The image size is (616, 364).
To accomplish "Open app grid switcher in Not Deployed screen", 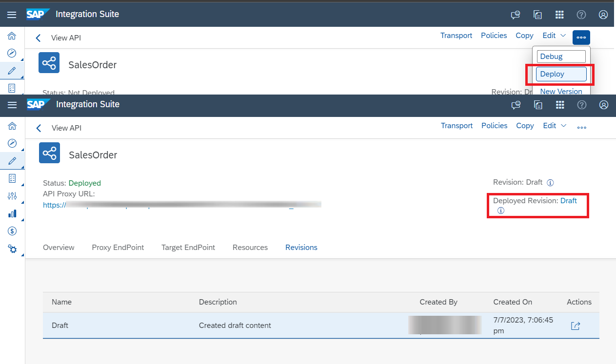I will point(559,15).
